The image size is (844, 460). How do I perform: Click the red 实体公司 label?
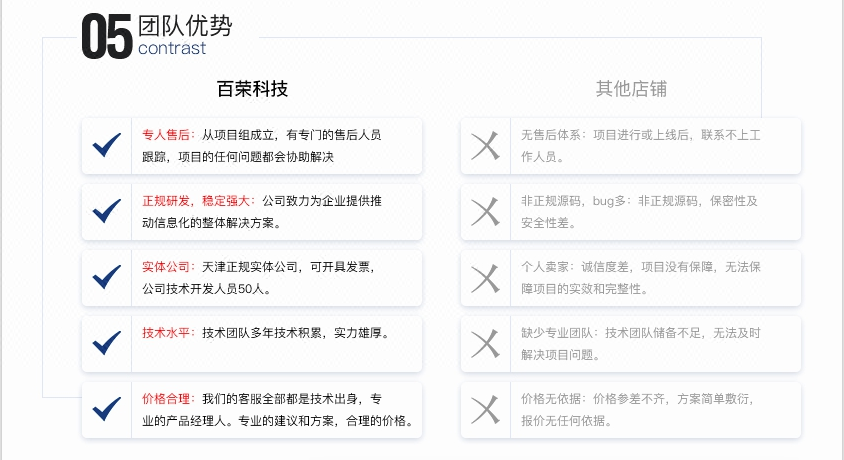(x=166, y=267)
